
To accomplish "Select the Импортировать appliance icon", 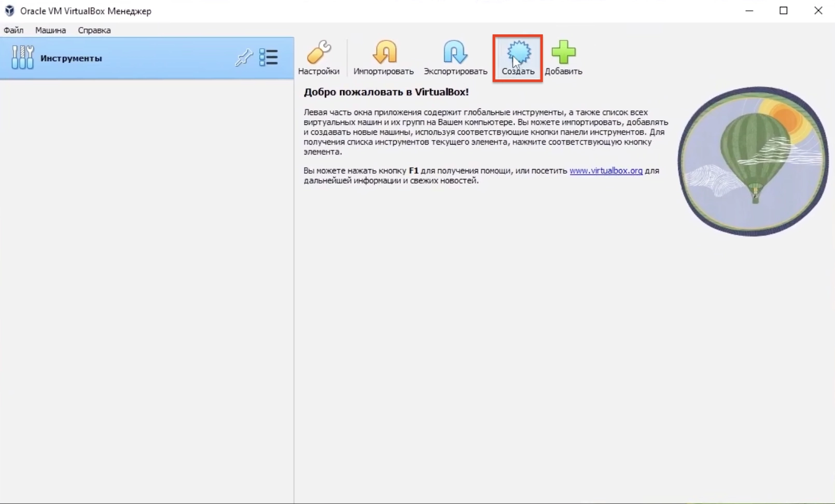I will pyautogui.click(x=384, y=57).
